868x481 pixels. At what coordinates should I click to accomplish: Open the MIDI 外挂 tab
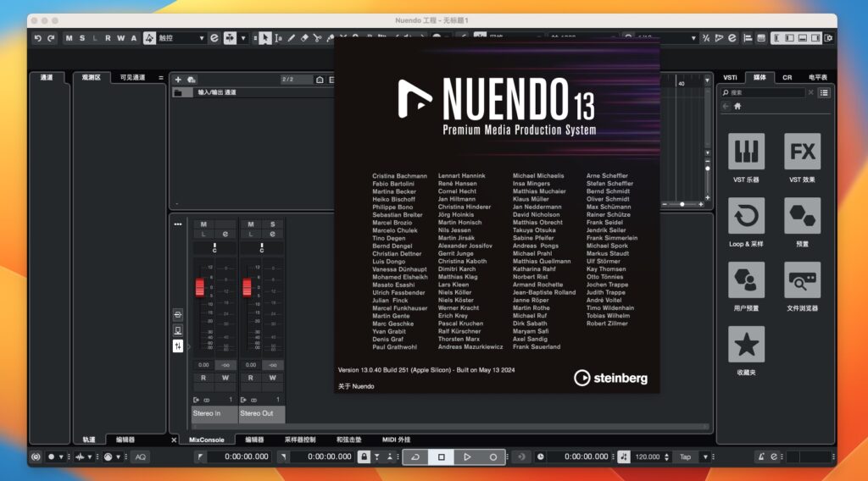click(396, 440)
